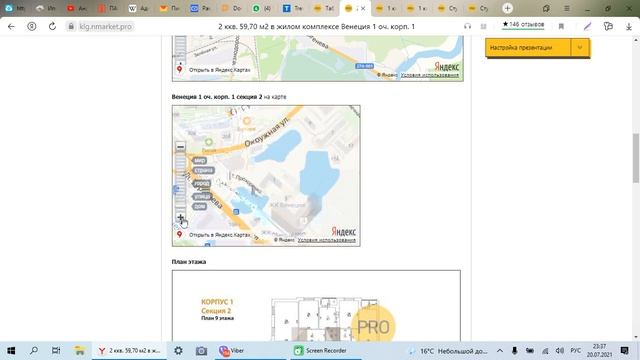The width and height of the screenshot is (640, 360).
Task: Open the notification center
Action: (x=624, y=351)
